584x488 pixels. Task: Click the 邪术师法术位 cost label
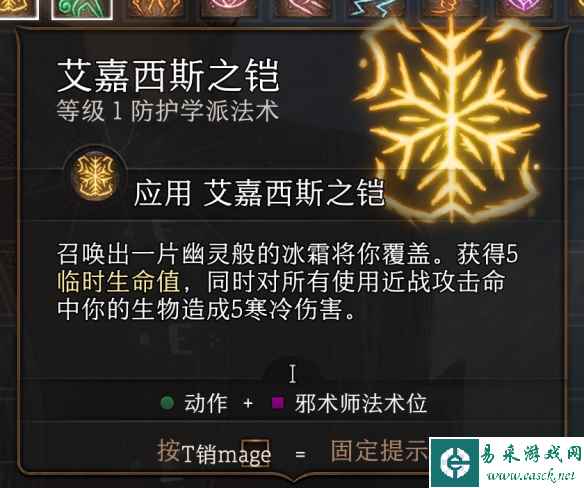(x=361, y=403)
